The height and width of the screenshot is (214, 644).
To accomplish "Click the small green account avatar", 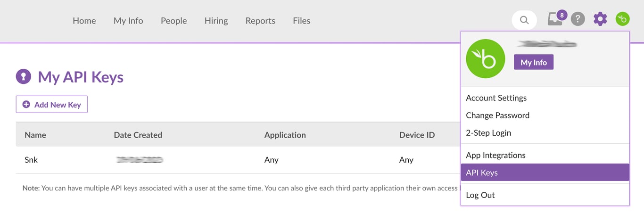I will tap(623, 19).
